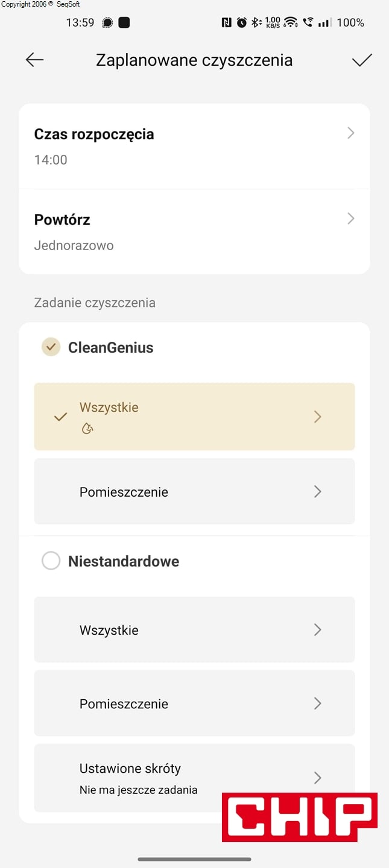Expand the Powtórz repeat options chevron
Viewport: 389px width, 868px height.
tap(350, 219)
